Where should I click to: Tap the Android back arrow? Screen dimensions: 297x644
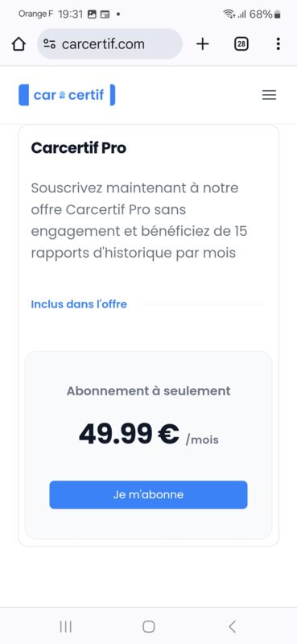click(232, 626)
